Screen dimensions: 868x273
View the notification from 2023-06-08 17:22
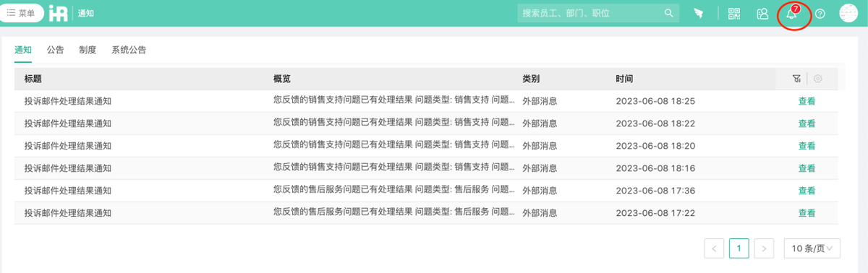point(807,213)
